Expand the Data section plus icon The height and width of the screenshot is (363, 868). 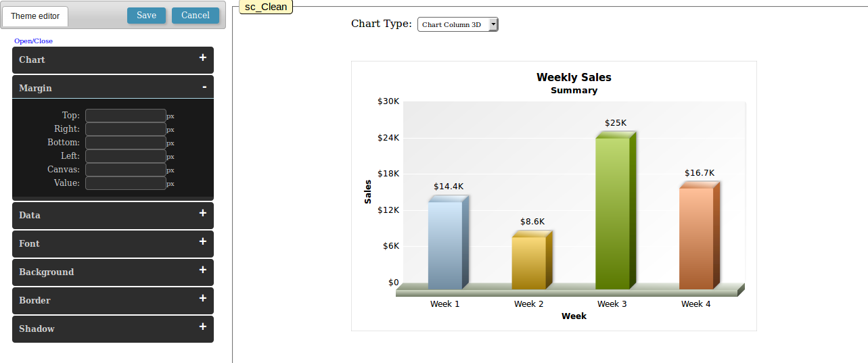pyautogui.click(x=202, y=214)
